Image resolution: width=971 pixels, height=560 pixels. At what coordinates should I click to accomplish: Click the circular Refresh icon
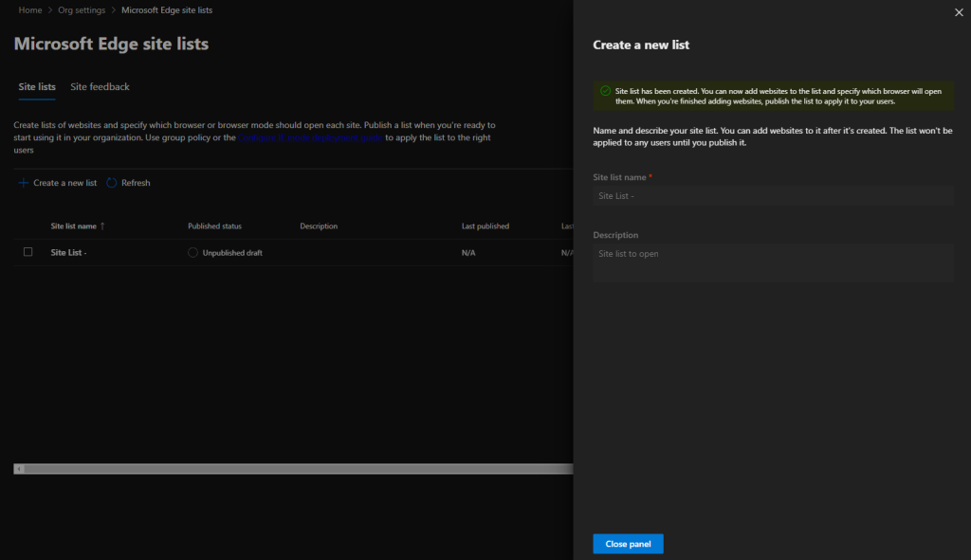[112, 183]
